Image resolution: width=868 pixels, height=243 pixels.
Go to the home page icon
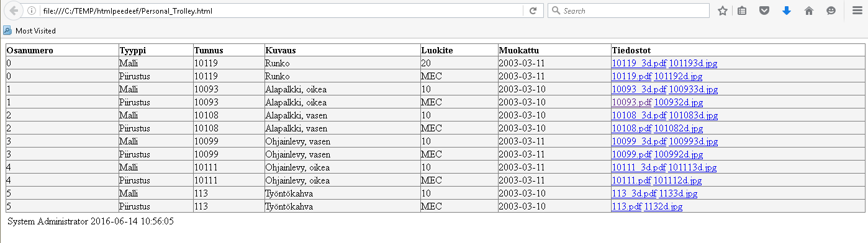point(809,11)
